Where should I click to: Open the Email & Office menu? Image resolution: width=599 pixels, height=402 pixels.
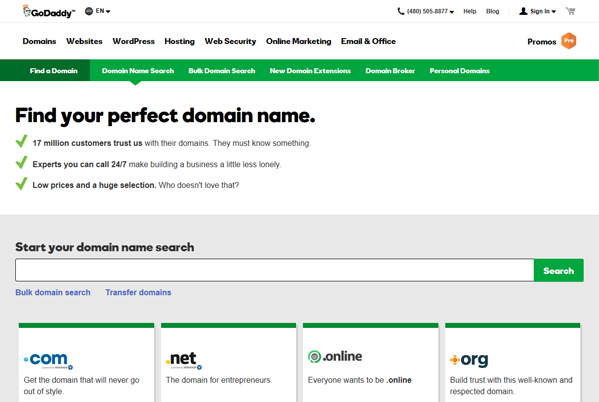368,41
